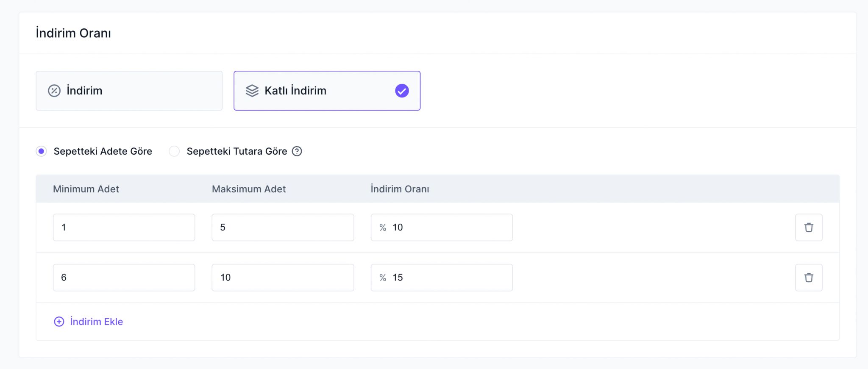Click the plus circle icon near İndirim Ekle
868x369 pixels.
coord(59,322)
